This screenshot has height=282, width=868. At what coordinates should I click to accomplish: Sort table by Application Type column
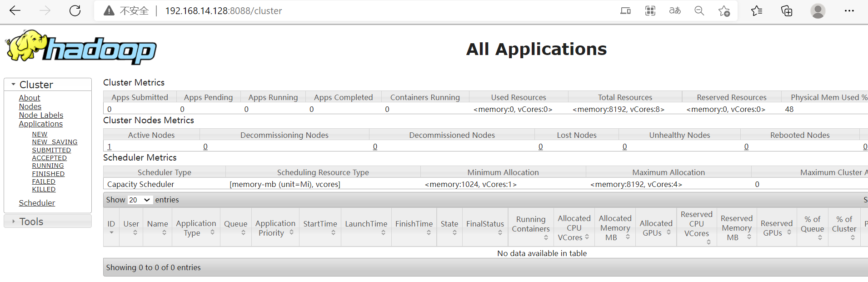[212, 232]
